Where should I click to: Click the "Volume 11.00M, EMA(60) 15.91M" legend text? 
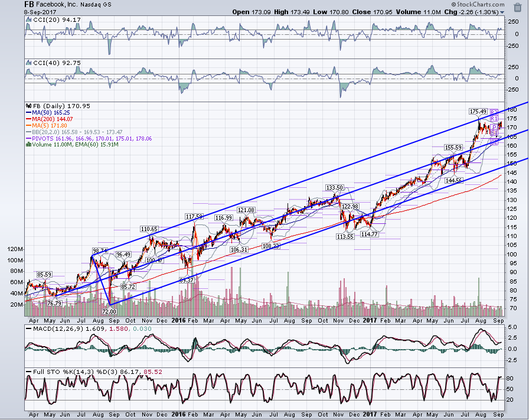75,145
